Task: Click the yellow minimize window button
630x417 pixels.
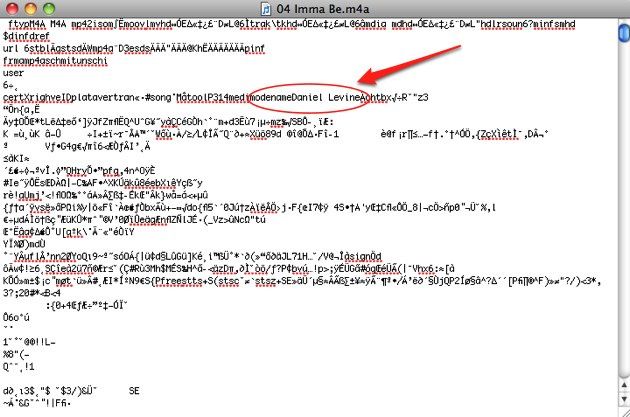Action: [x=30, y=8]
